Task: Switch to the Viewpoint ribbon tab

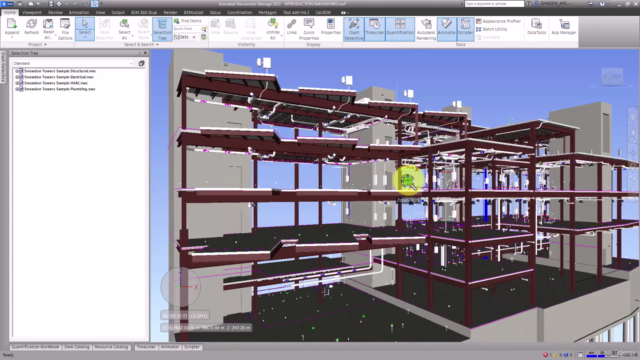Action: 32,13
